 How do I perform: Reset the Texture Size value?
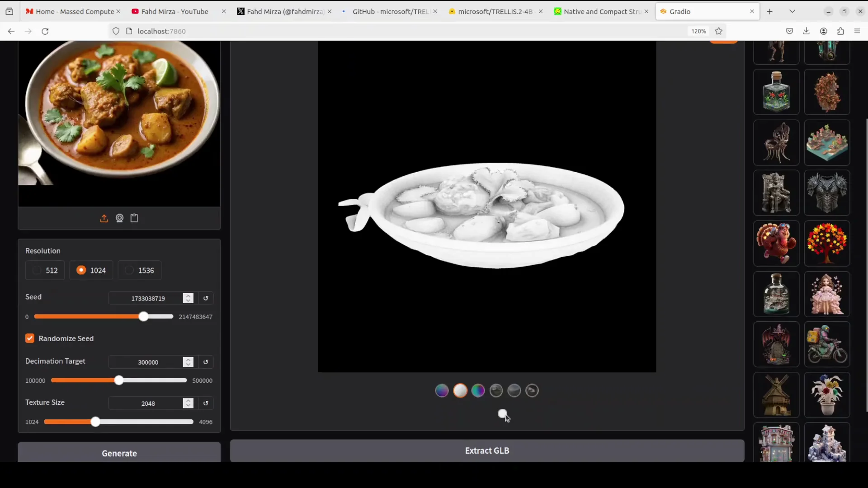(x=206, y=403)
